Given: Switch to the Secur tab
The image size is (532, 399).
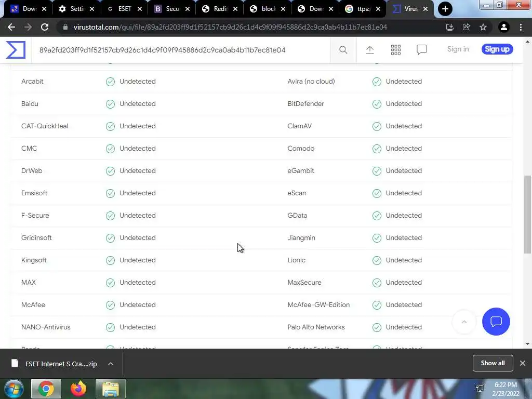Looking at the screenshot, I should 172,9.
